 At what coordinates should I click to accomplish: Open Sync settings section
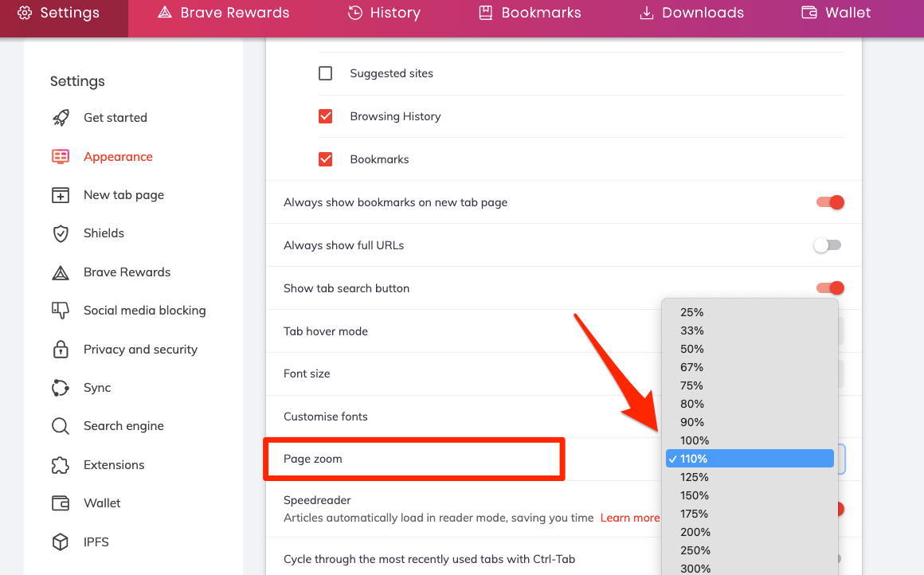point(97,388)
